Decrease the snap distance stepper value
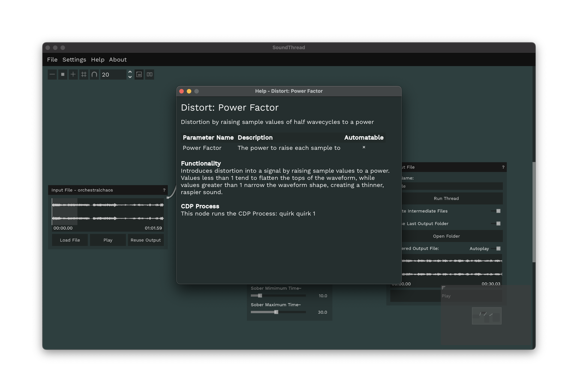Viewport: 578px width, 392px height. tap(130, 77)
